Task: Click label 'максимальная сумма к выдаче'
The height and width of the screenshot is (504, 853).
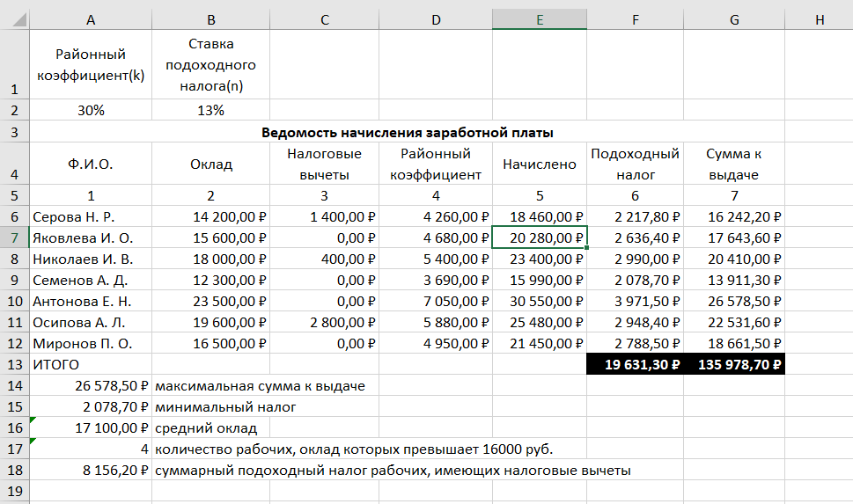Action: [x=260, y=386]
